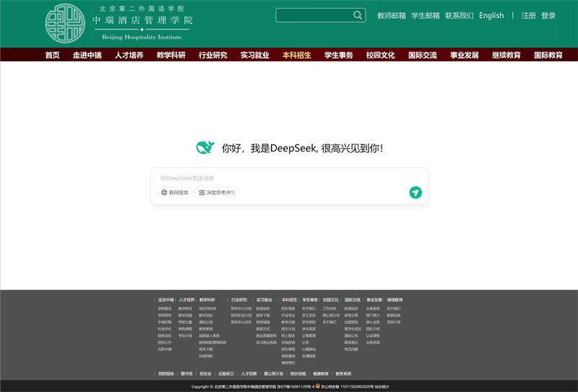
Task: Click footer heading 继续教育
Action: click(394, 300)
